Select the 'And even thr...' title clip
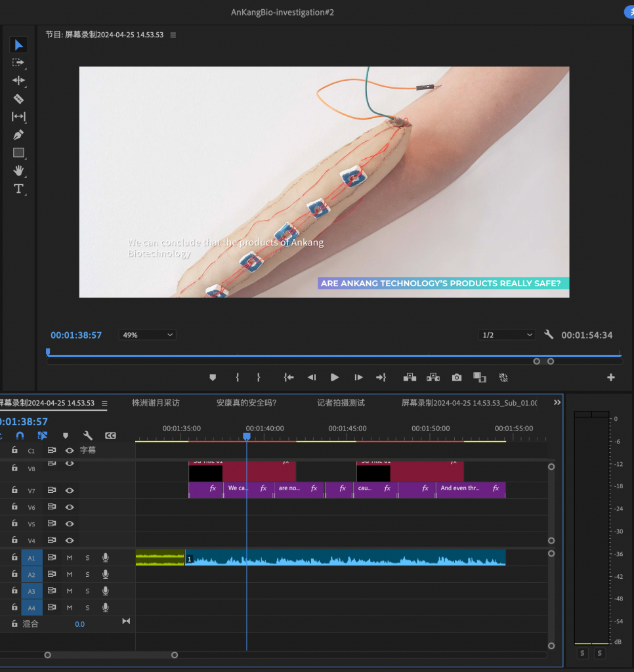The image size is (634, 672). coord(471,490)
